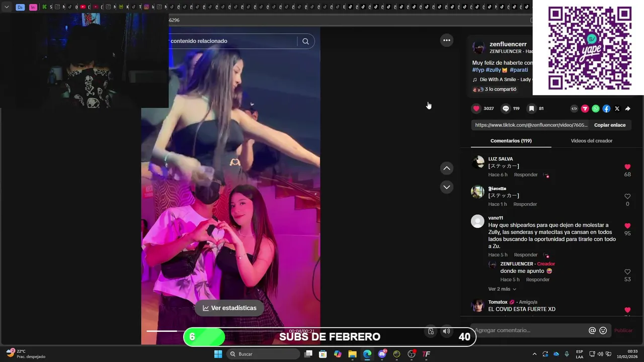Switch to the 'Comentarios (119)' tab
Screen dimensions: 644x362
[511, 141]
